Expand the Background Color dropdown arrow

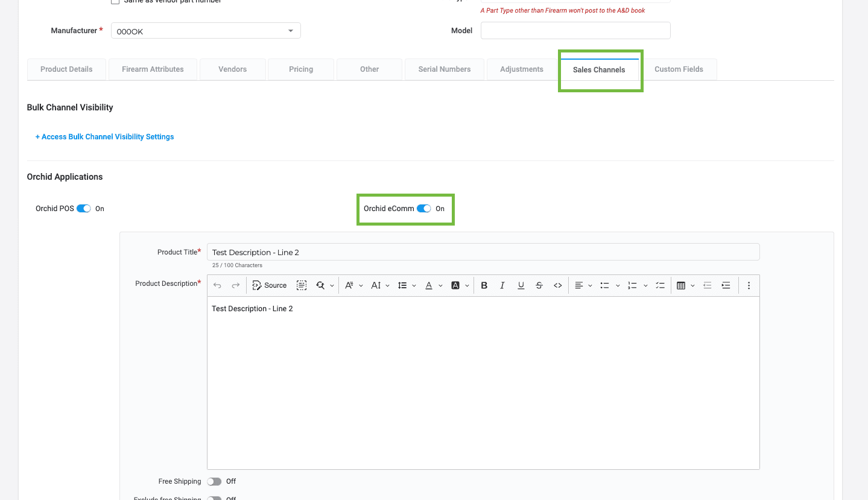click(x=467, y=286)
